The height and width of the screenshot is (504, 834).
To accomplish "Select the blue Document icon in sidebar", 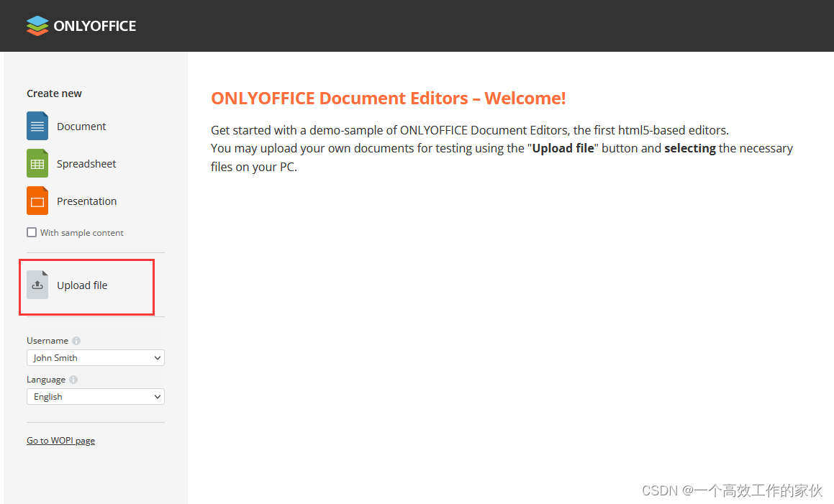I will tap(37, 126).
